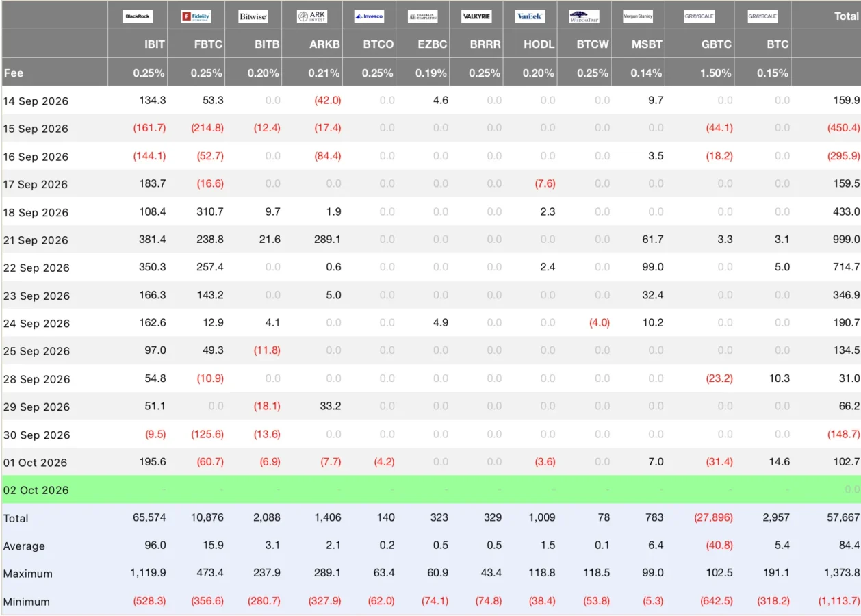Select the Fee row label
861x616 pixels.
(x=13, y=73)
